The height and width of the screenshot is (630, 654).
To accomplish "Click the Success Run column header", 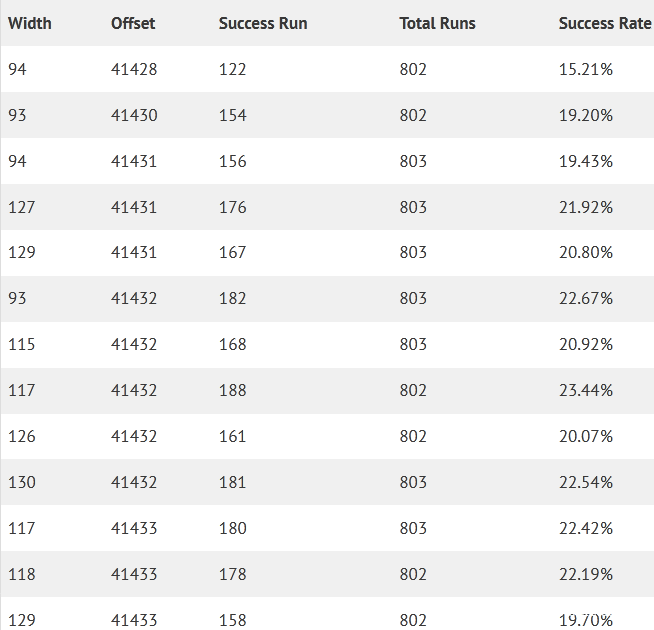I will point(263,23).
